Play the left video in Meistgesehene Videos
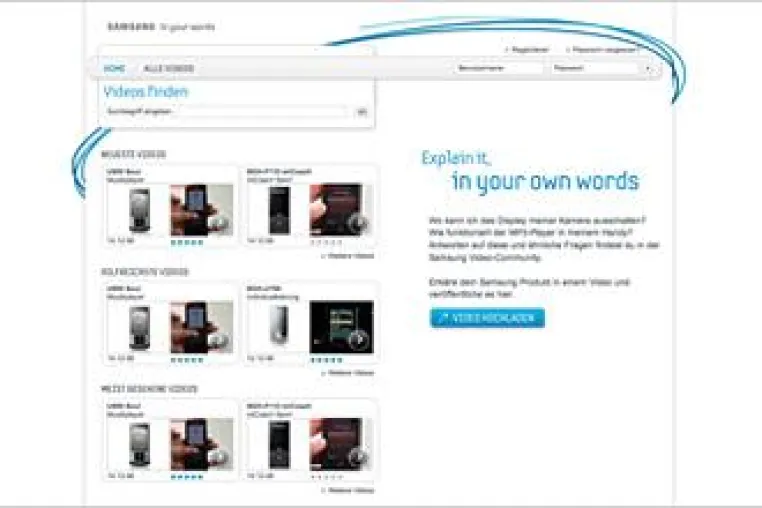762x508 pixels. click(x=202, y=444)
